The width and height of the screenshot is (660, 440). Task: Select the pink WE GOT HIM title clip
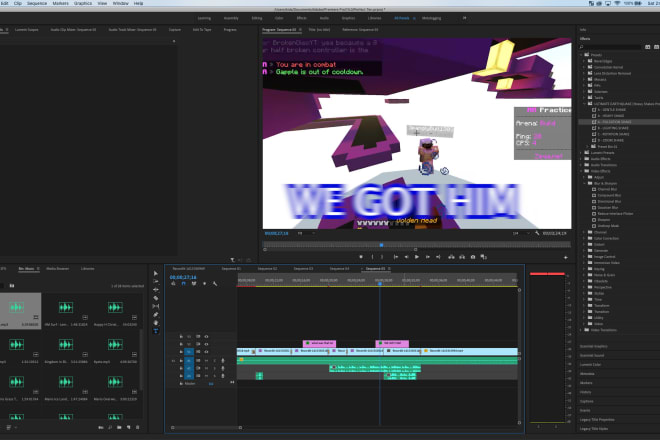(x=392, y=343)
